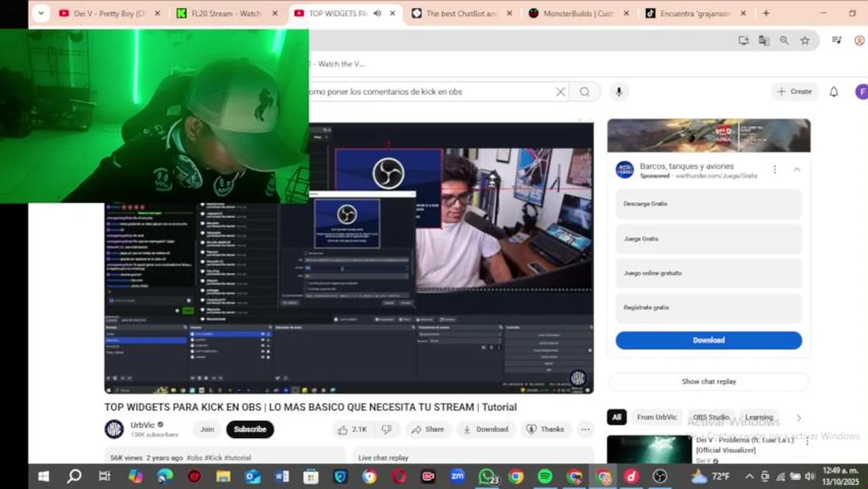Viewport: 868px width, 489px height.
Task: Open the UrbVic channel avatar
Action: (114, 429)
